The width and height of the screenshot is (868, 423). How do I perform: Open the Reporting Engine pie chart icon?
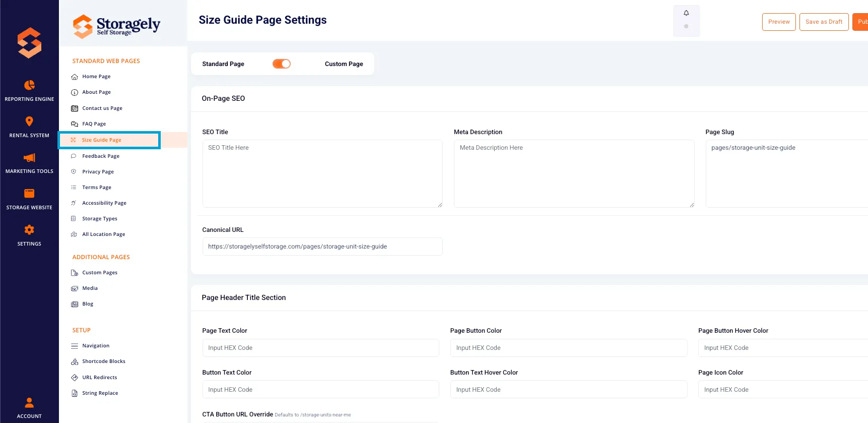(29, 85)
